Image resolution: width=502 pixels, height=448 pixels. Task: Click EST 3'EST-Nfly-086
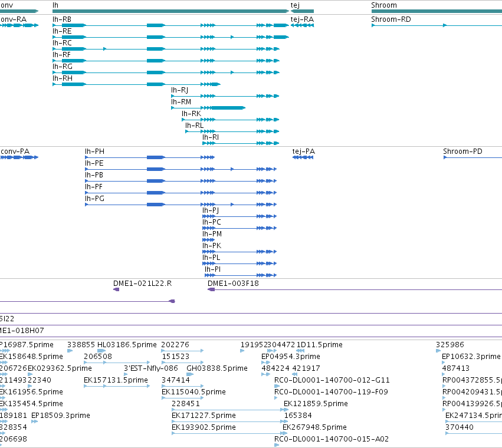pyautogui.click(x=150, y=368)
